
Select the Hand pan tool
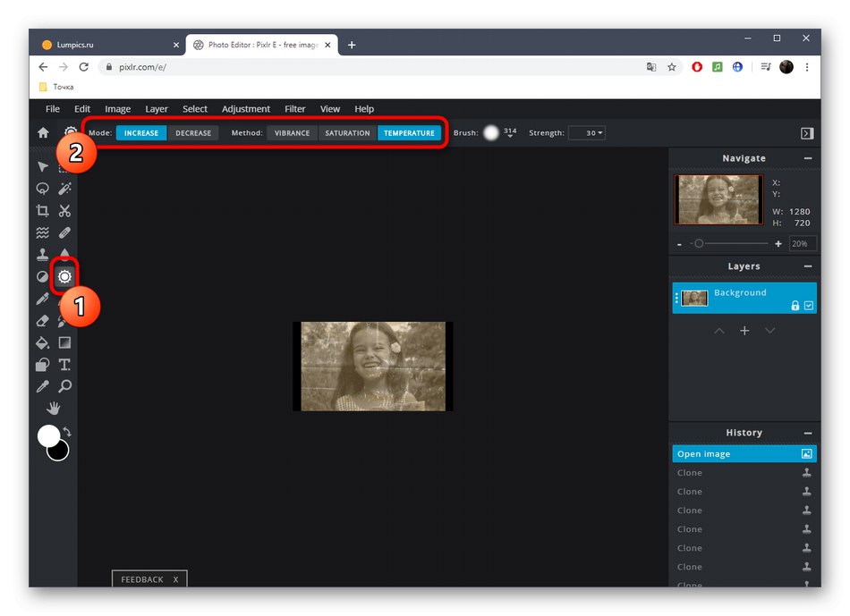[53, 408]
